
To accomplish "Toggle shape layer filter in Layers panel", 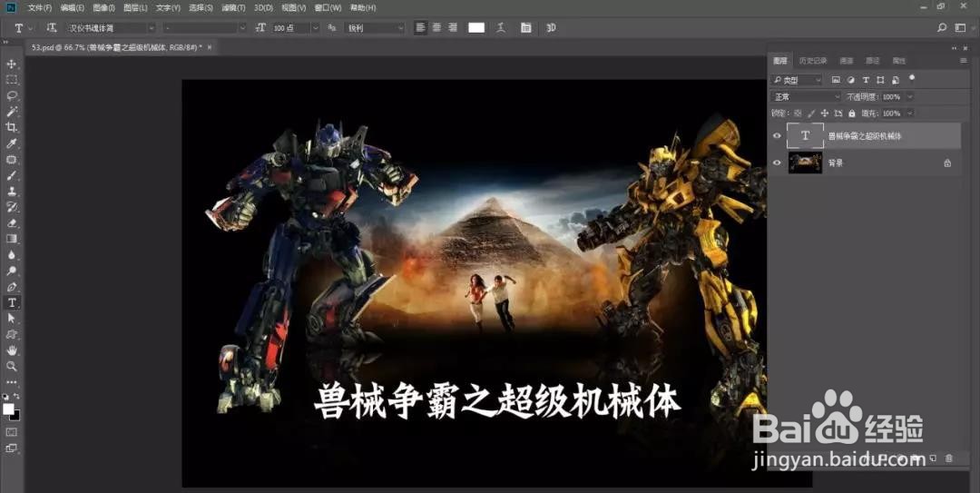I will [x=880, y=80].
